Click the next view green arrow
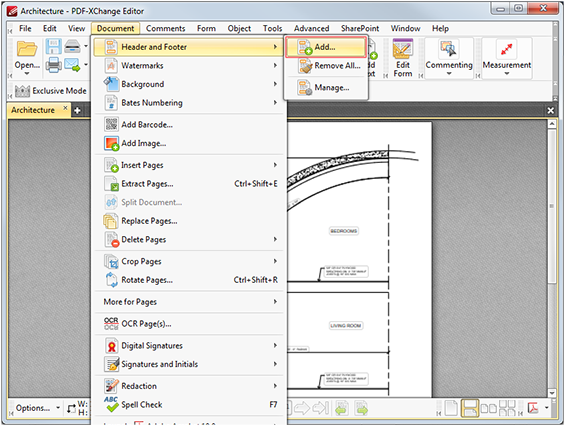The image size is (565, 426). (361, 409)
